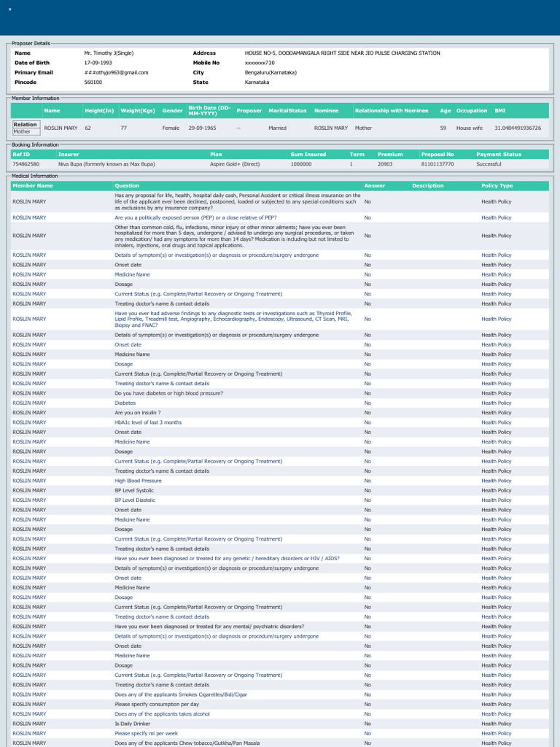Click marital status value Married

277,128
